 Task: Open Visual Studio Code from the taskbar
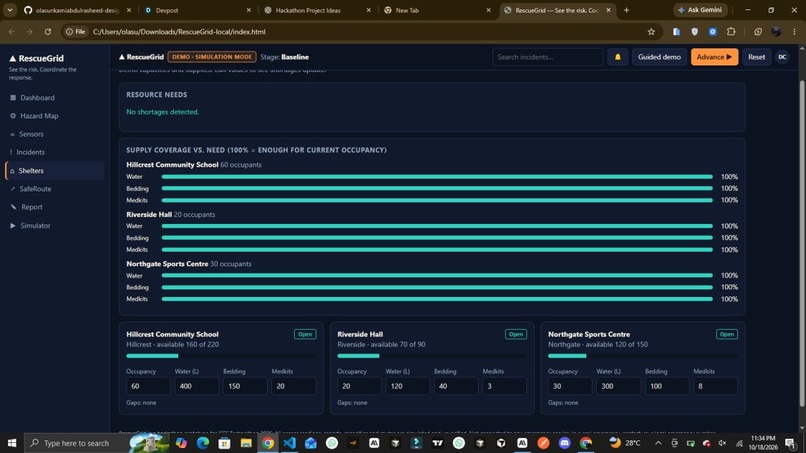point(289,443)
